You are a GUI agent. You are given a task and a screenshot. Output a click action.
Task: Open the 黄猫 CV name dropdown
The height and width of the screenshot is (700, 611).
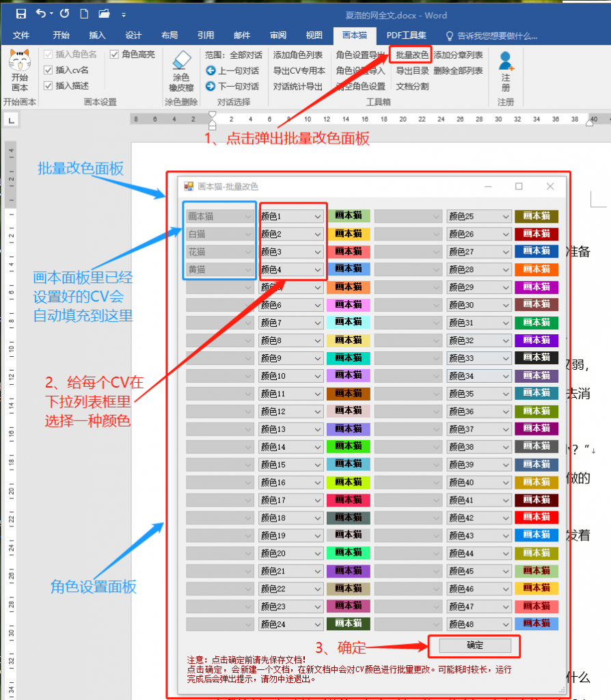220,269
